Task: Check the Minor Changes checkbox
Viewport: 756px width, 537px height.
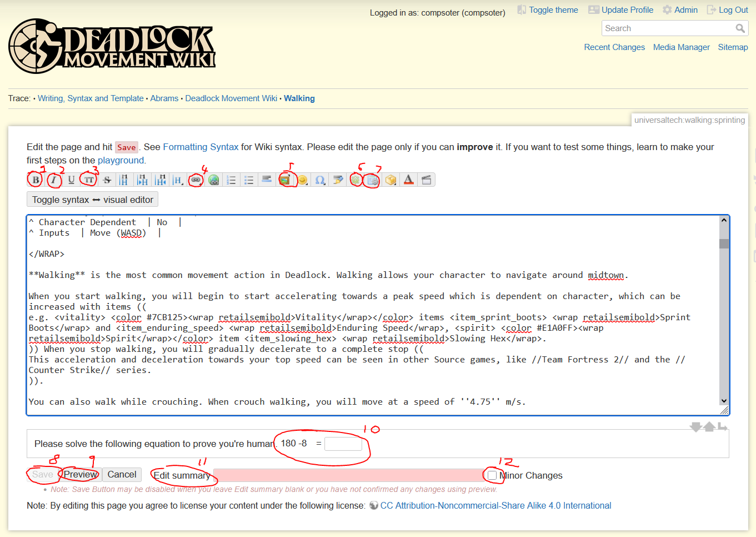Action: [492, 475]
